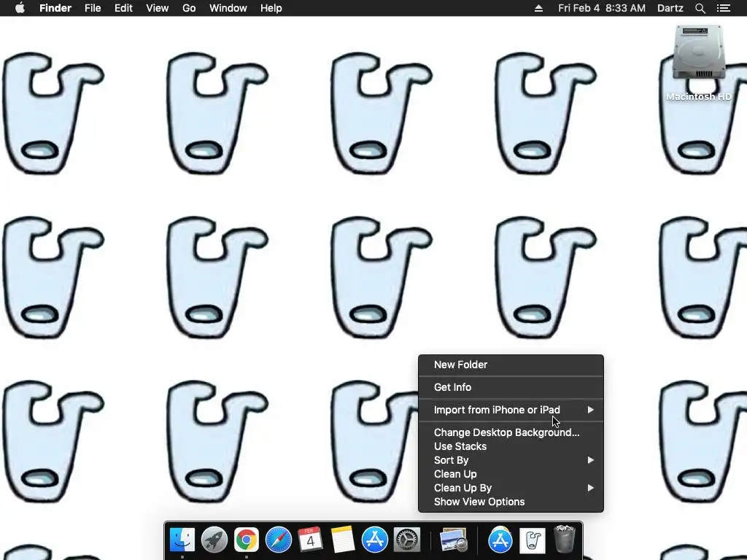The height and width of the screenshot is (560, 747).
Task: Open Google Chrome from the Dock
Action: coord(246,540)
